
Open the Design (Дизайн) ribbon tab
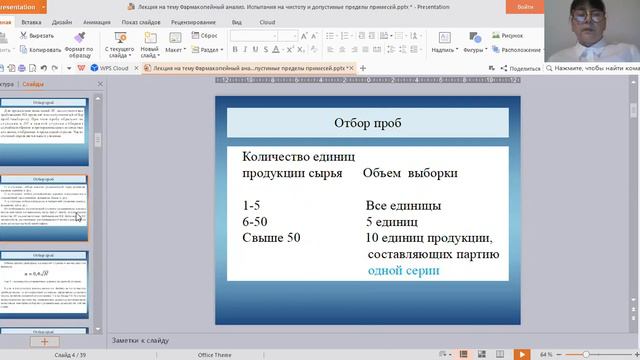tap(62, 22)
